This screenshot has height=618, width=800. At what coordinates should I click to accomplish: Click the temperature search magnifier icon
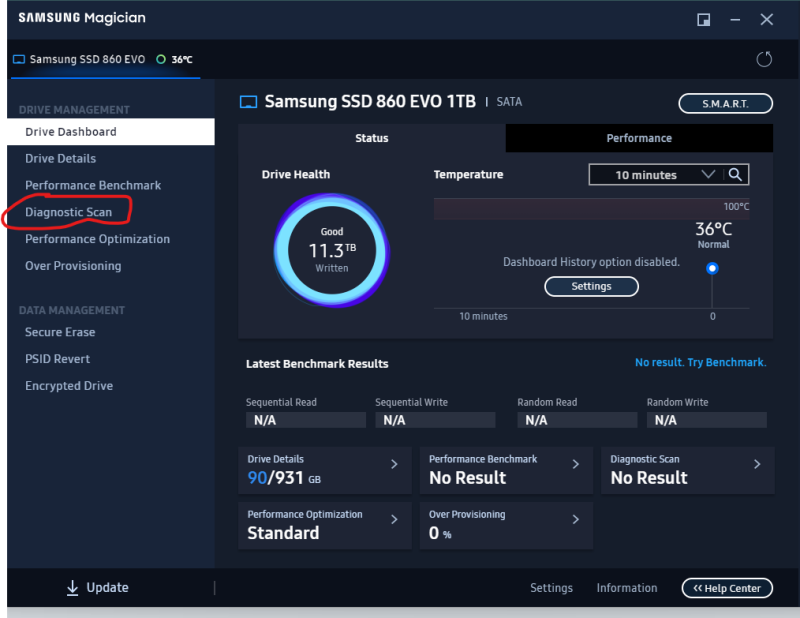coord(735,175)
